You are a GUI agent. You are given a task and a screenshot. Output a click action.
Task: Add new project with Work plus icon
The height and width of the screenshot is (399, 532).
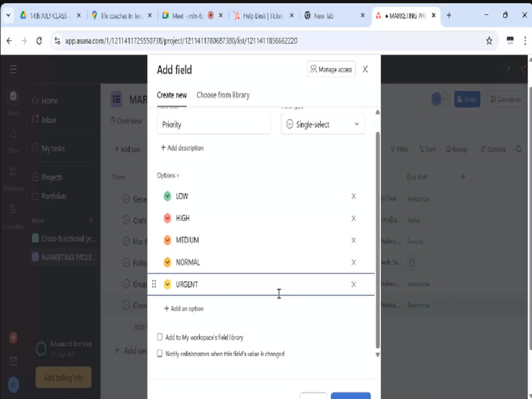tap(91, 221)
